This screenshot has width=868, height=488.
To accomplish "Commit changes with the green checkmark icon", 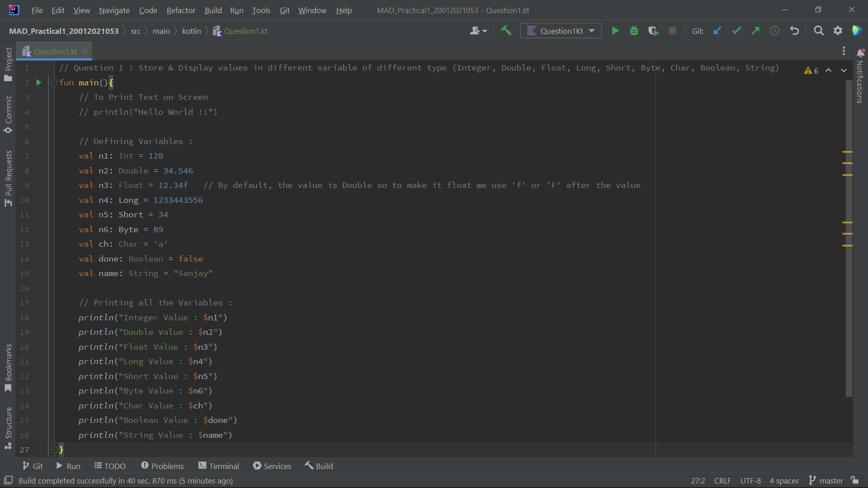I will [736, 30].
